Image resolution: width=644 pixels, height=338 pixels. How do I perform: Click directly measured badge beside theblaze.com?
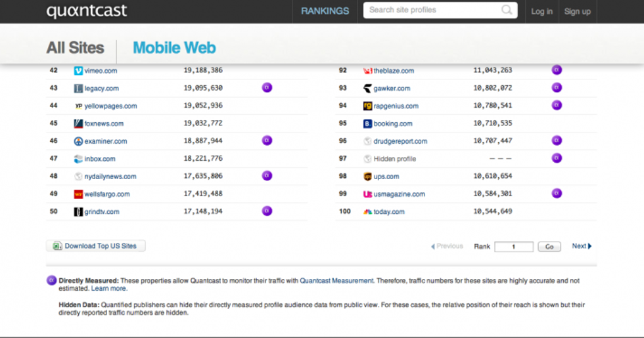(557, 70)
